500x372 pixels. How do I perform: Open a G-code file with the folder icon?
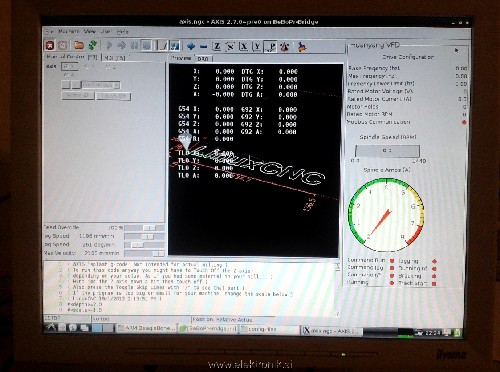click(79, 45)
